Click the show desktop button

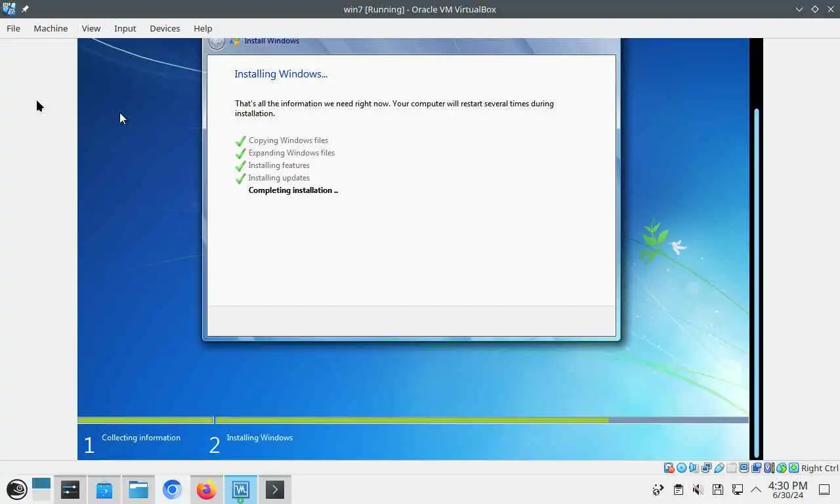pos(823,488)
